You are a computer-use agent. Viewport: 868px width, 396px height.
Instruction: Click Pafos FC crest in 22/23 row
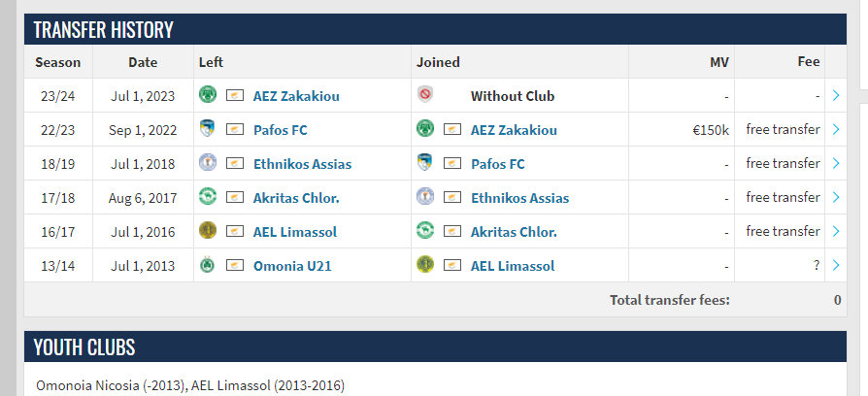[x=207, y=129]
